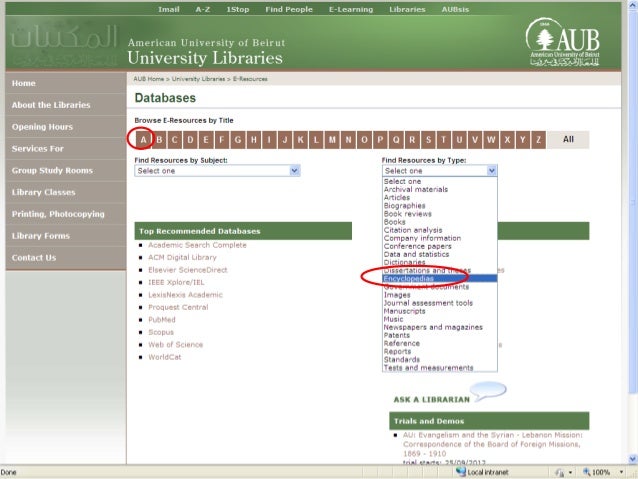Browse resources starting with letter A

[143, 140]
